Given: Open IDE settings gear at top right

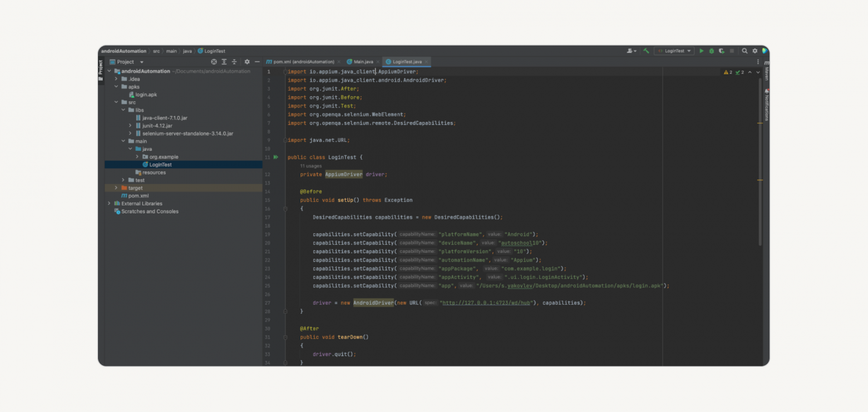Looking at the screenshot, I should (755, 51).
